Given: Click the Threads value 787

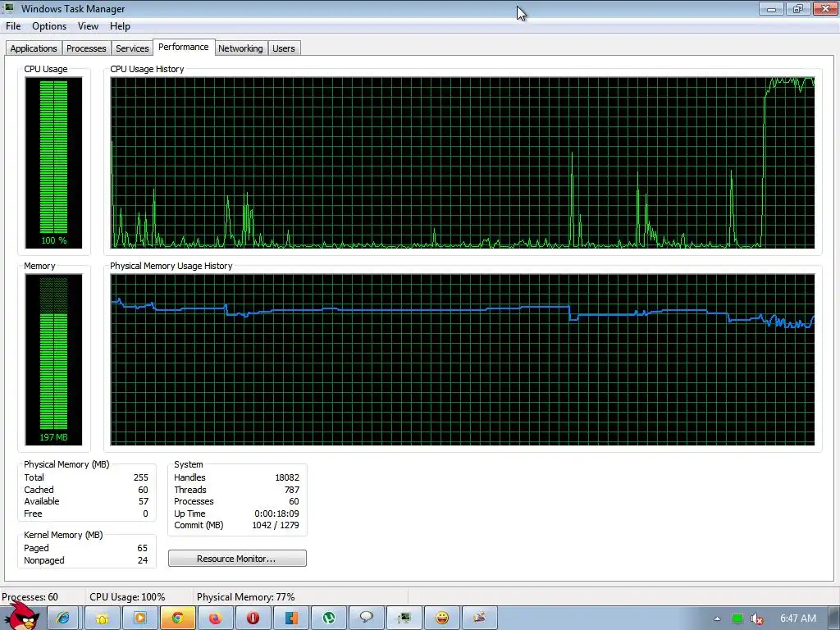Looking at the screenshot, I should pos(292,490).
